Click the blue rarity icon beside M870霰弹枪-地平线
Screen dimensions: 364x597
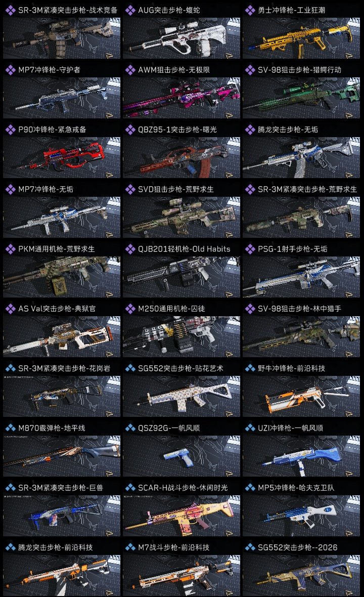click(x=10, y=428)
